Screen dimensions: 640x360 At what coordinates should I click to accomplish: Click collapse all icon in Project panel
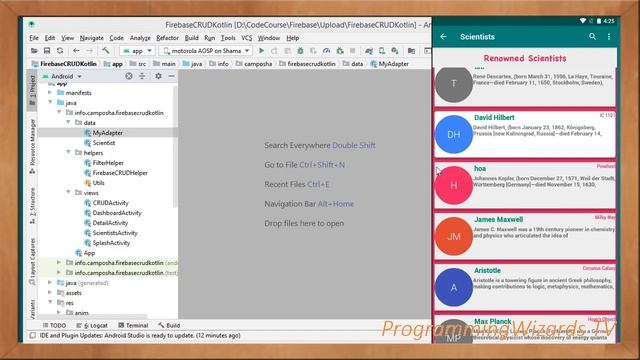click(x=142, y=76)
